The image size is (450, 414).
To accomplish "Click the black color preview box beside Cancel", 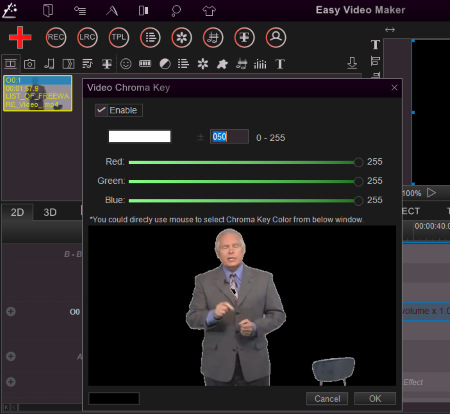I will coord(114,398).
